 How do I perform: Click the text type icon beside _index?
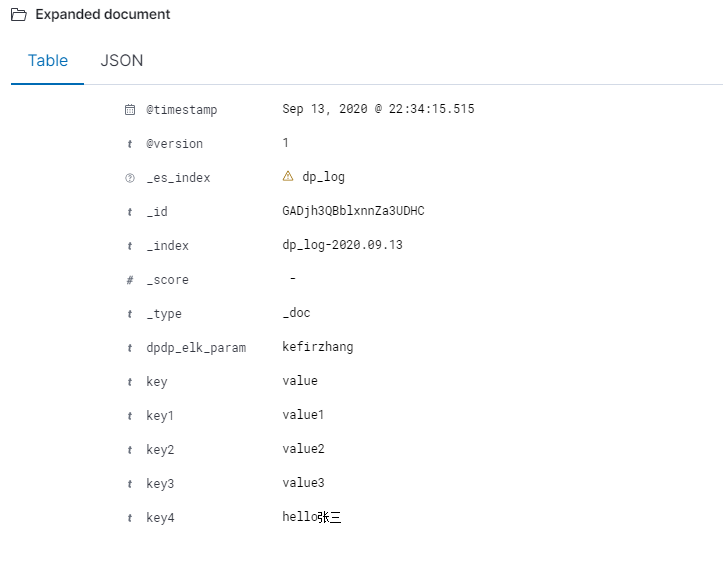click(x=130, y=246)
